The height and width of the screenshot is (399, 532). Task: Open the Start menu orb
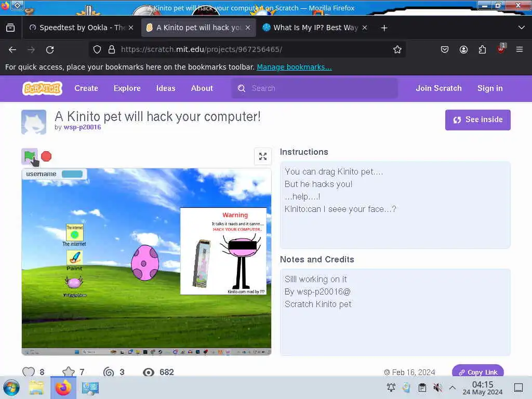[x=11, y=388]
